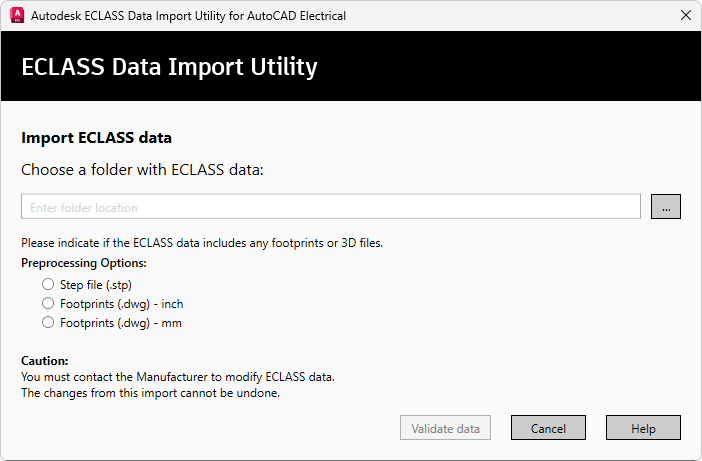This screenshot has height=461, width=702.
Task: Enable Footprints (.dwg) - mm option
Action: coord(48,323)
